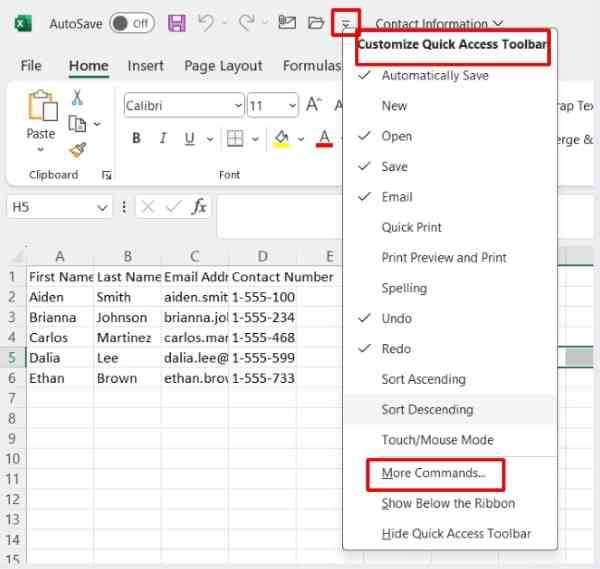Expand the Contact Information title dropdown
Screen dimensions: 600x569
498,23
